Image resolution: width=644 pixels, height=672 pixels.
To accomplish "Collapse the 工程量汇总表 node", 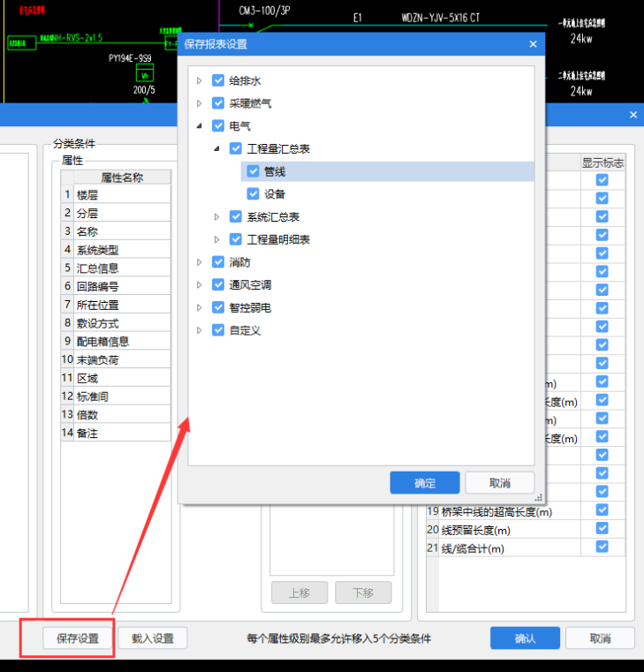I will point(217,149).
